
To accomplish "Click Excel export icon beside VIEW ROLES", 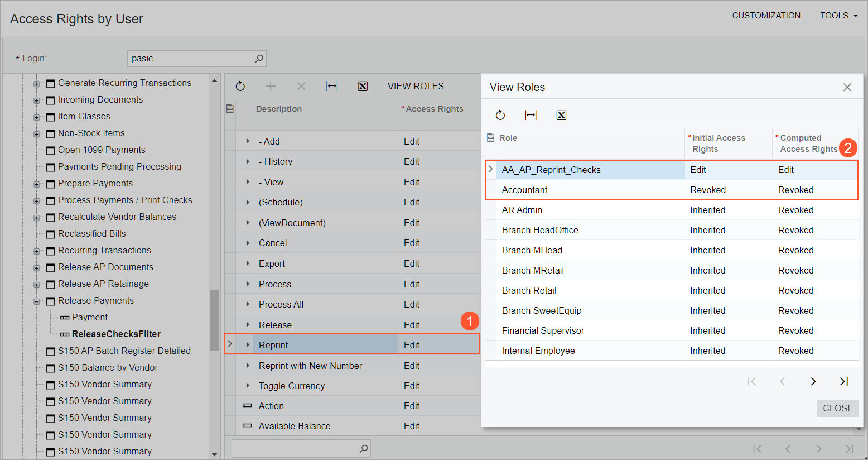I will pos(363,86).
